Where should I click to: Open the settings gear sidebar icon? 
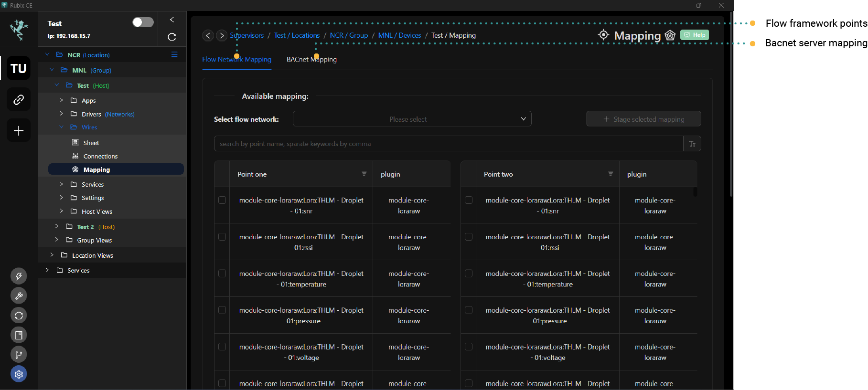tap(19, 374)
